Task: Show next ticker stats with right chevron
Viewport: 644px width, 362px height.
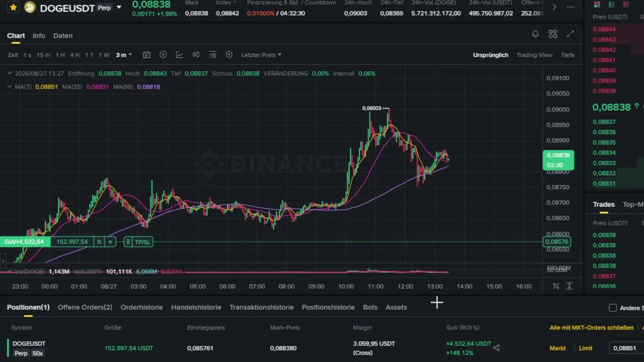Action: point(554,7)
